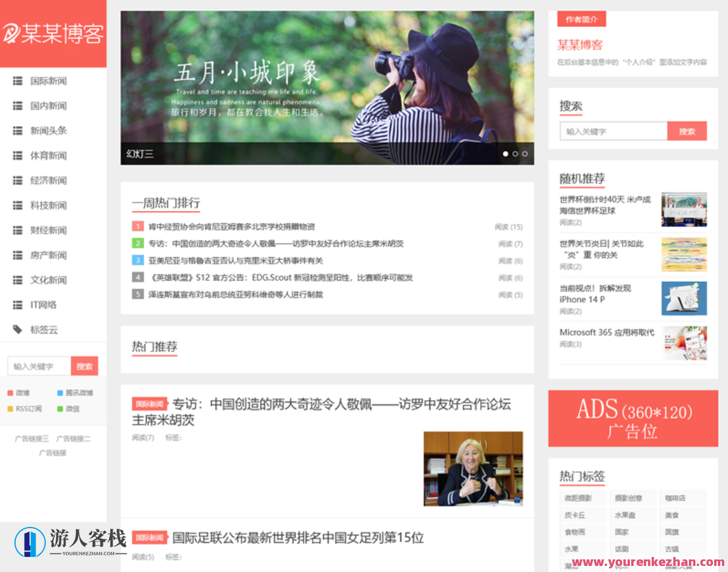Click the RSS订阅 yellow subscription icon
This screenshot has height=572, width=728.
[10, 409]
